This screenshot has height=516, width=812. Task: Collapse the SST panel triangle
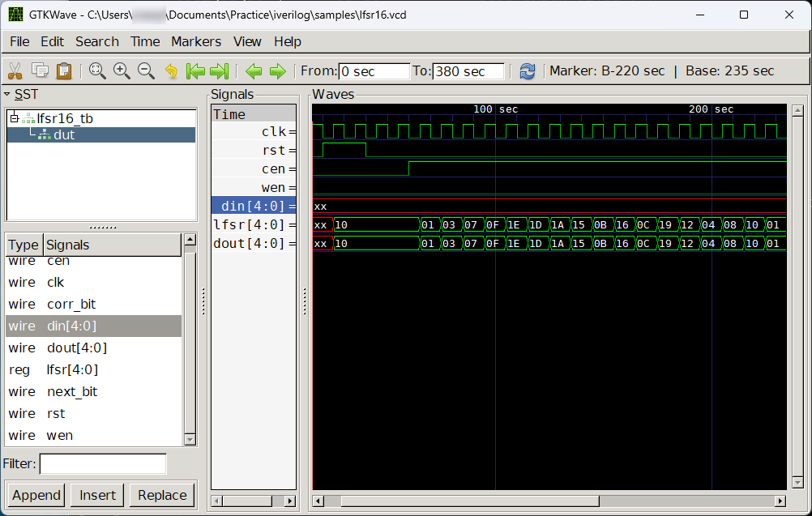[x=7, y=94]
